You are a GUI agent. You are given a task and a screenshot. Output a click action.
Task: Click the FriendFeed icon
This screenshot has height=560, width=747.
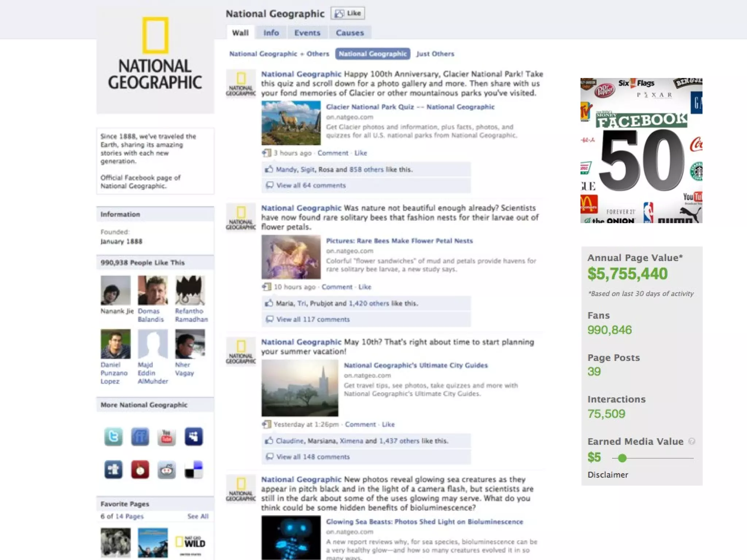tap(140, 436)
